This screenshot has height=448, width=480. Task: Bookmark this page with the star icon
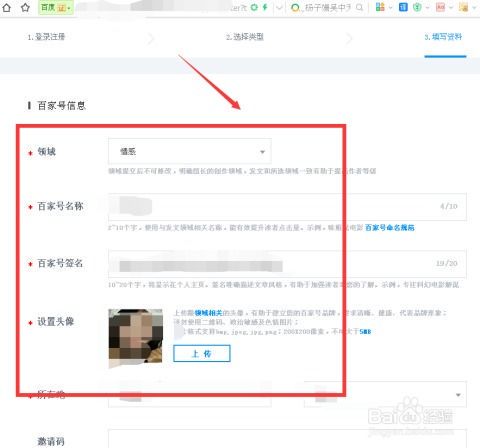click(25, 7)
